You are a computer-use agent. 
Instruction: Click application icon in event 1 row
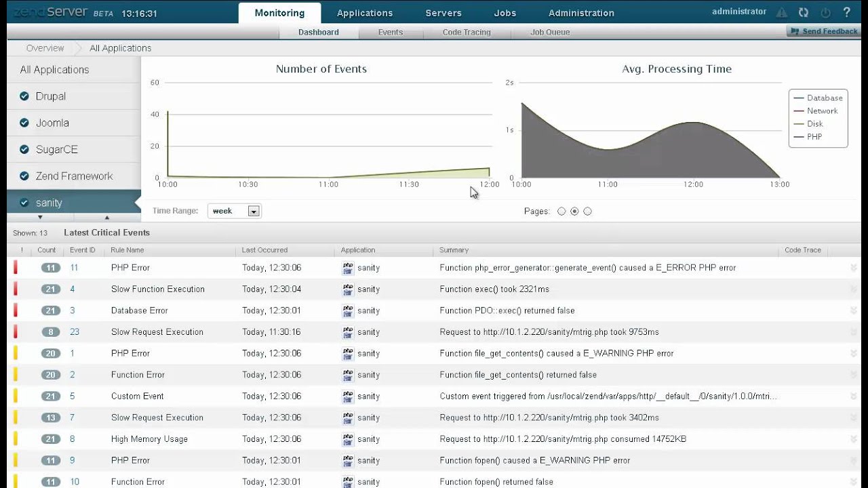coord(348,354)
